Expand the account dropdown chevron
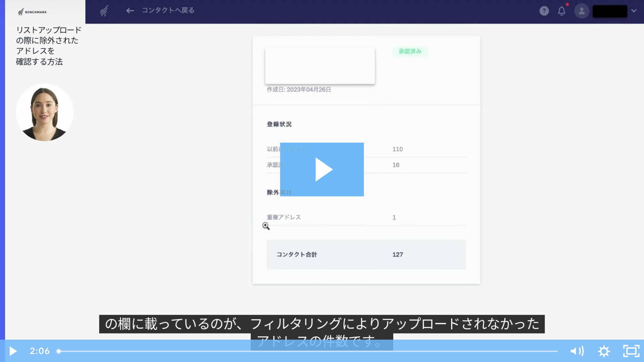Screen dimensions: 644x362 click(634, 11)
